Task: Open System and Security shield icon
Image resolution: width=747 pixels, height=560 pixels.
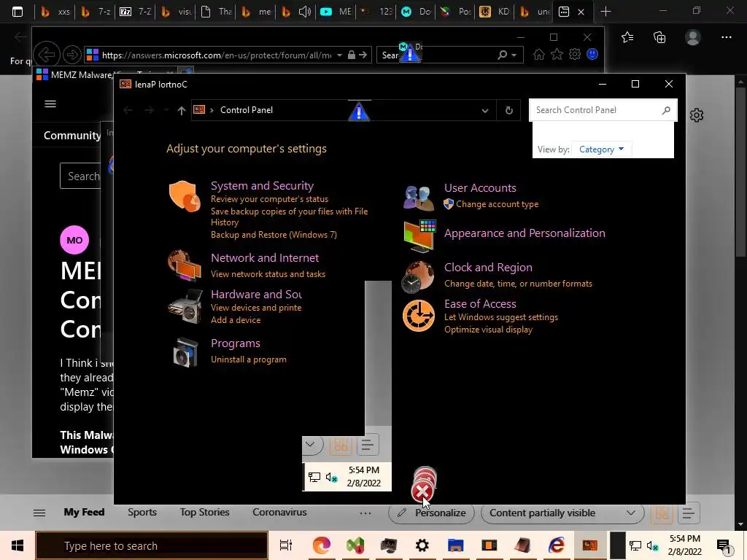Action: click(x=185, y=196)
